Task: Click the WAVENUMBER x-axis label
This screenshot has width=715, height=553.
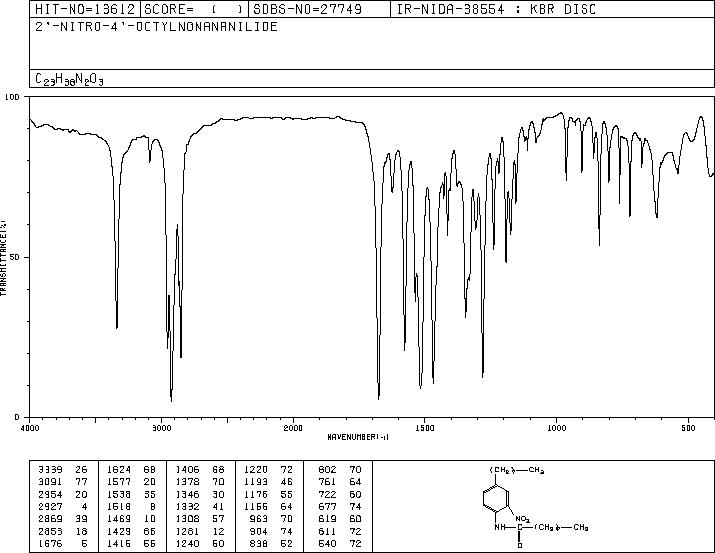Action: [358, 437]
